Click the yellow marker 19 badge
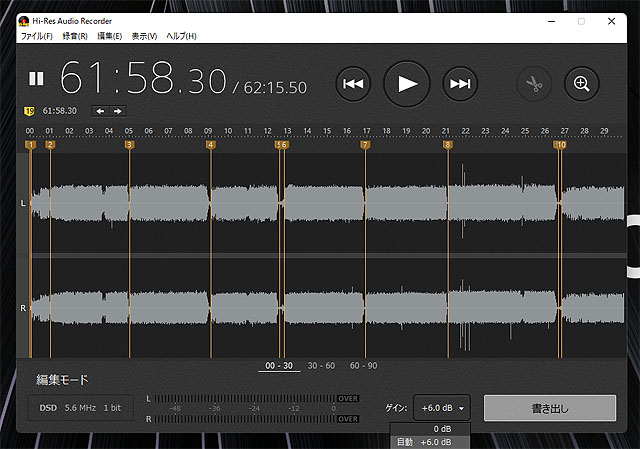 [x=31, y=110]
